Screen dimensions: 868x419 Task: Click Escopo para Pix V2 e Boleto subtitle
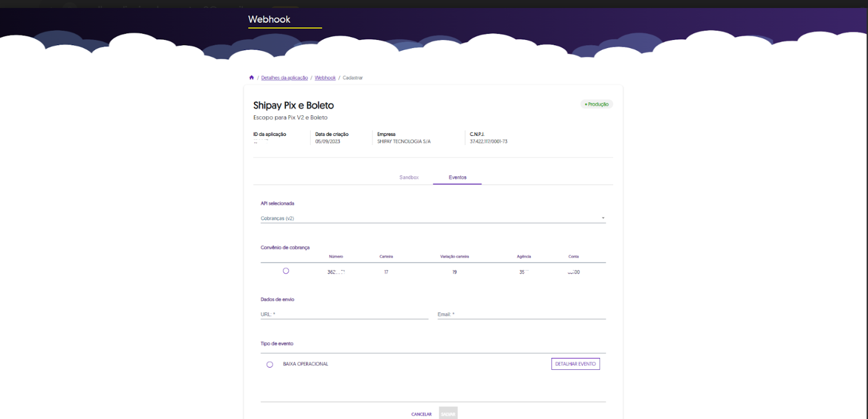(290, 118)
